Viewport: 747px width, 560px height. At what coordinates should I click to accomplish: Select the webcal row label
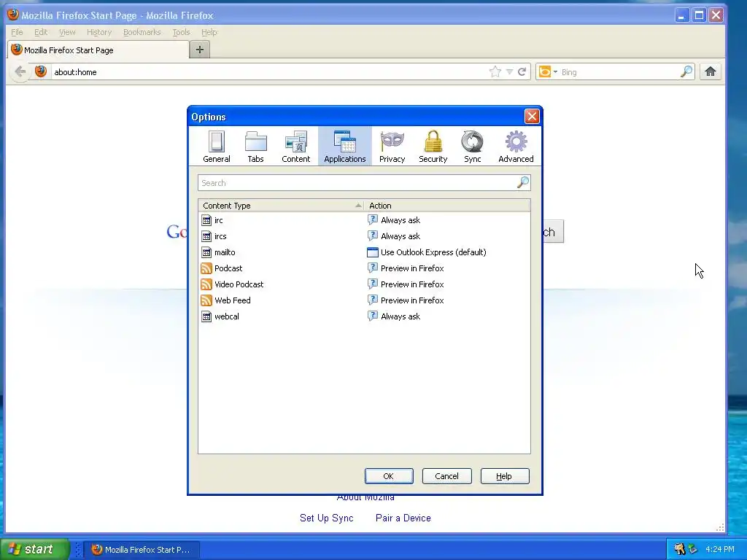click(227, 316)
